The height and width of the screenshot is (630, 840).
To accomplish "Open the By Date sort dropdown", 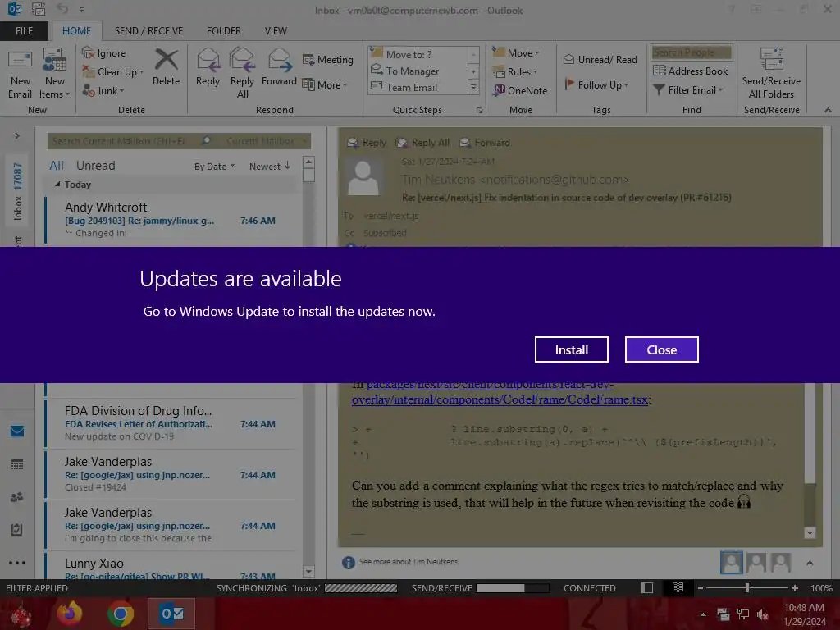I will 214,167.
